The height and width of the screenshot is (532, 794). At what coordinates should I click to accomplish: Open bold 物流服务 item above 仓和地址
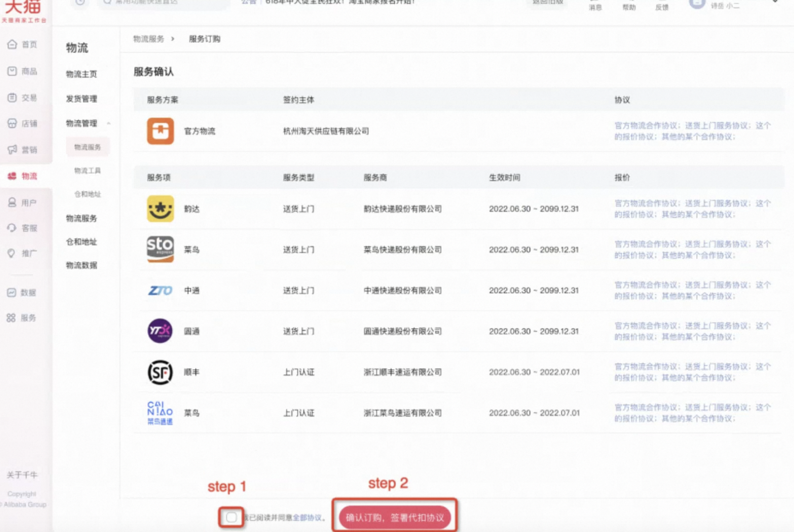pos(81,218)
